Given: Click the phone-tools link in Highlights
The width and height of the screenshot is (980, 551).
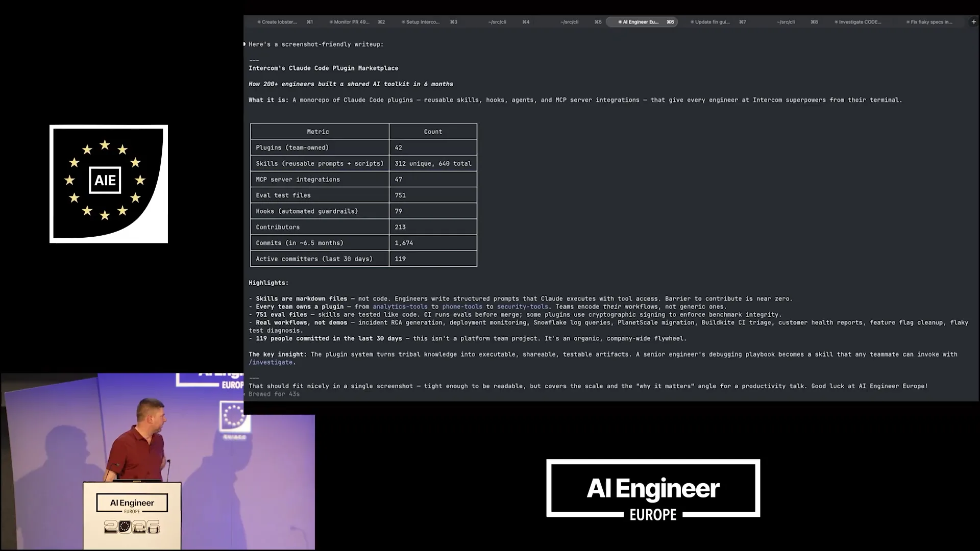Looking at the screenshot, I should 462,307.
